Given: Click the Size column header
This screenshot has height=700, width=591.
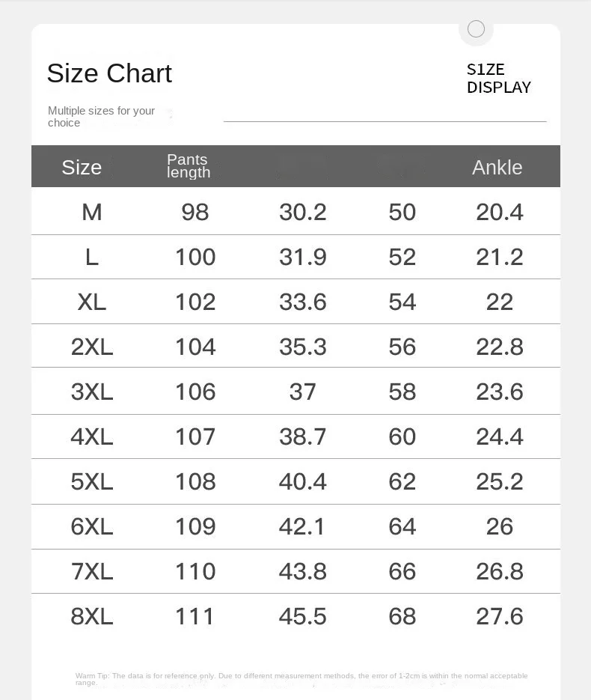Looking at the screenshot, I should pyautogui.click(x=82, y=168).
